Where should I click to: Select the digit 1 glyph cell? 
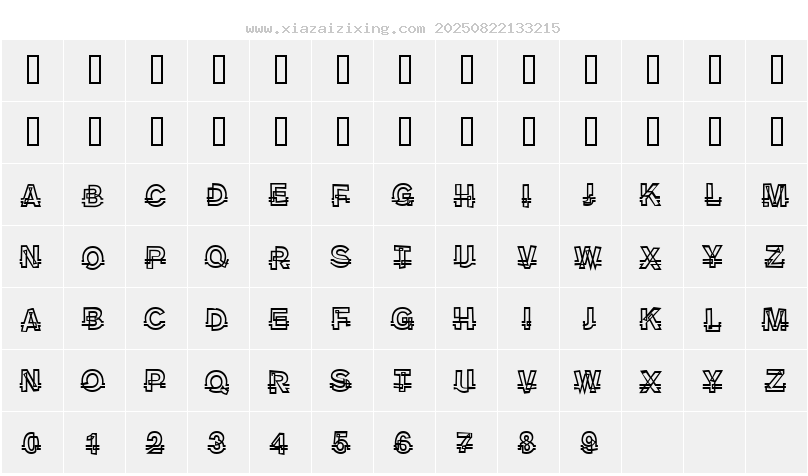94,443
